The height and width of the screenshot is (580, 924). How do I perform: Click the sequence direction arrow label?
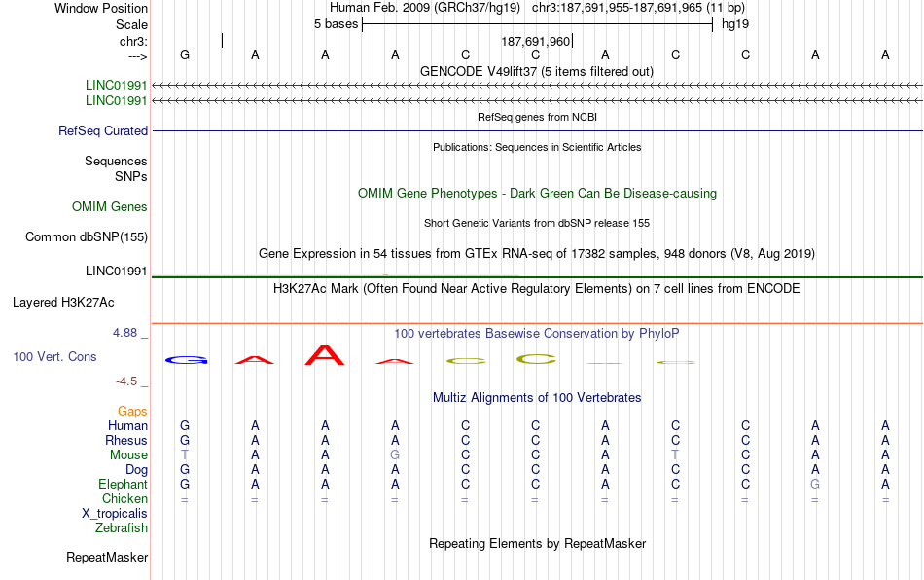click(x=137, y=56)
